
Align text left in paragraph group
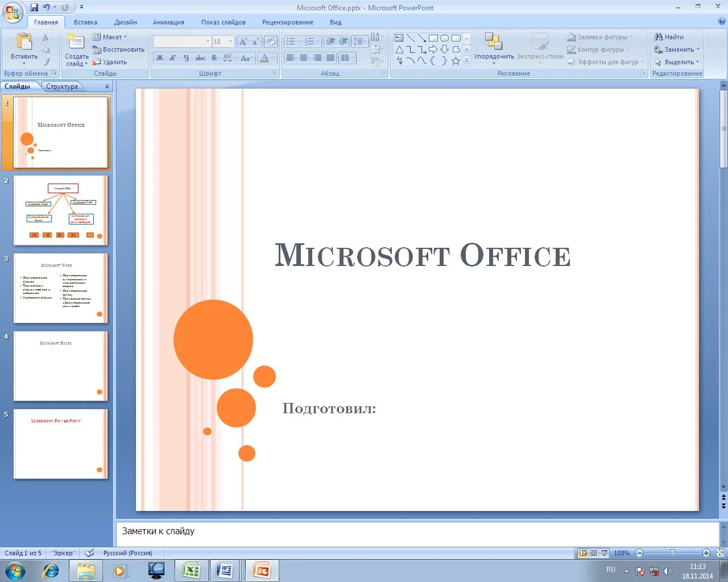click(291, 58)
